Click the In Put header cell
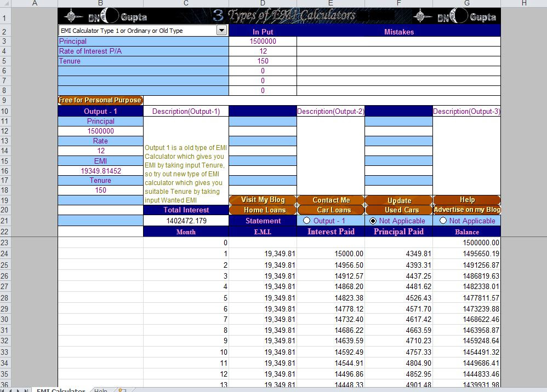Screen dimensions: 547x392 click(263, 32)
